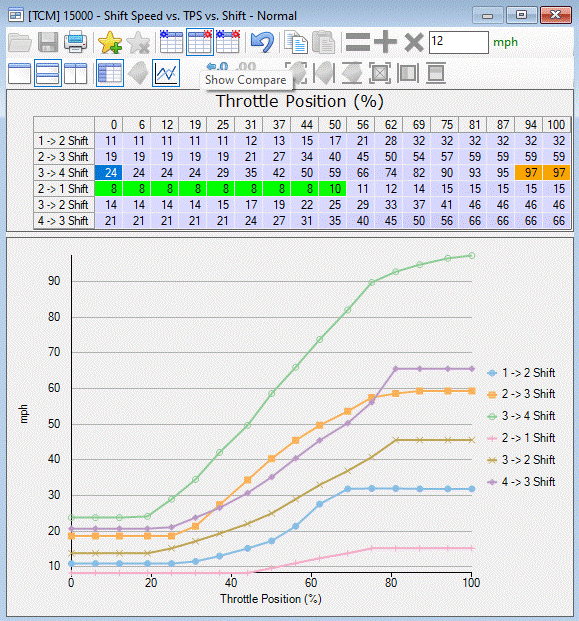This screenshot has height=621, width=579.
Task: Increase decimal places icon
Action: click(x=246, y=67)
